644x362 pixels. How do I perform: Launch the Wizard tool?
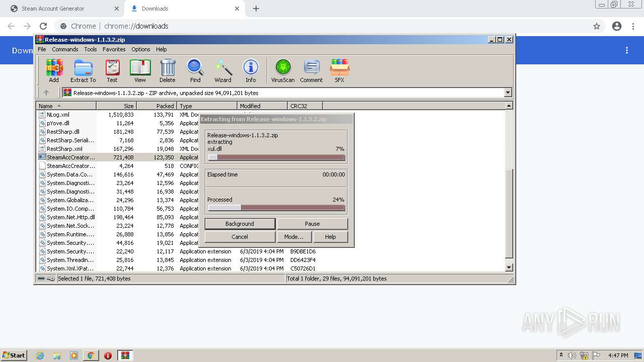click(x=223, y=70)
